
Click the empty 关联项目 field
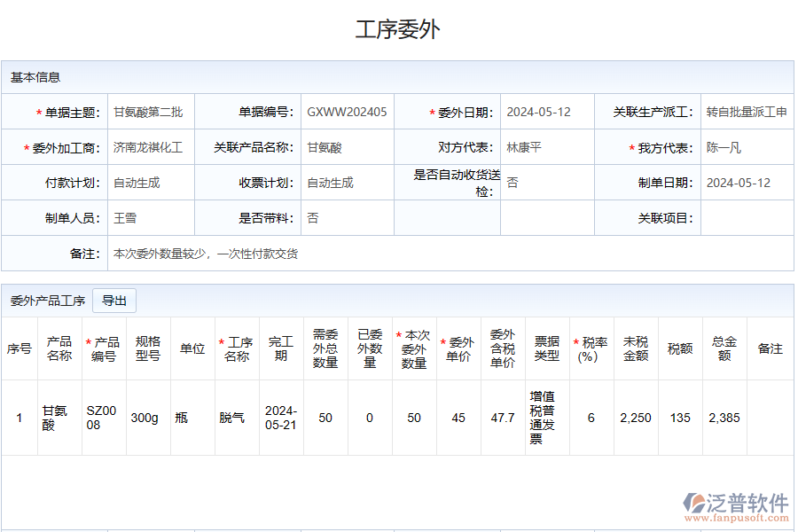click(x=745, y=216)
